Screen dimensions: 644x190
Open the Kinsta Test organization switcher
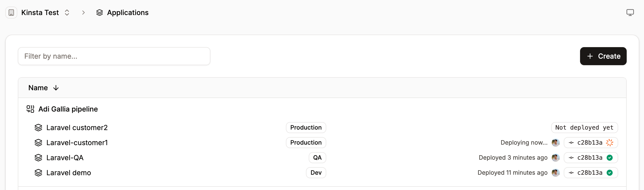(x=67, y=13)
